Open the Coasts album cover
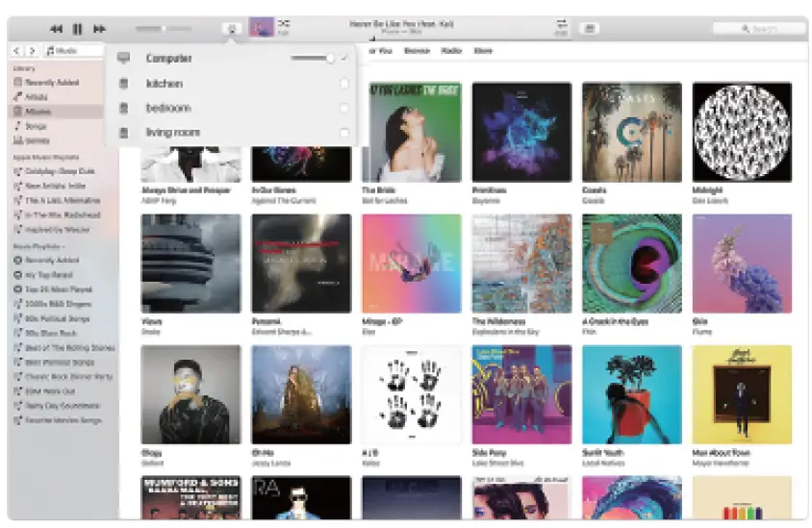 coord(632,132)
